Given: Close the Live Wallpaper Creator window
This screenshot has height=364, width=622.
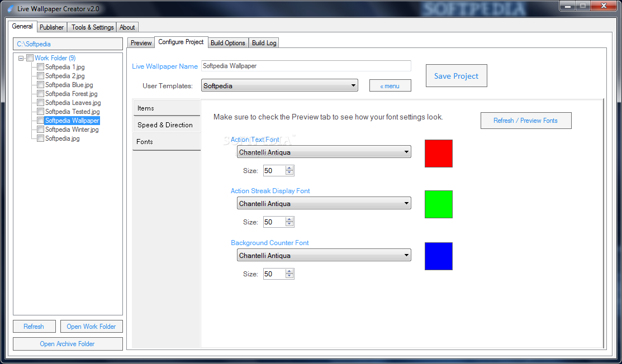Looking at the screenshot, I should tap(604, 6).
